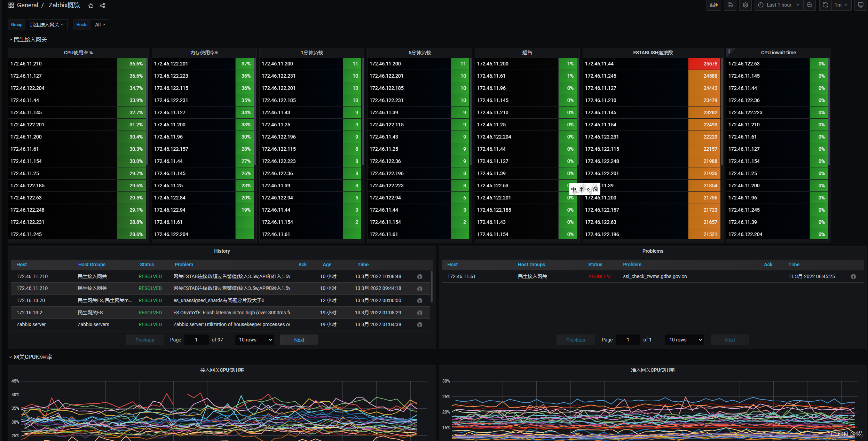Click PROBLEM status for 172.46.11.61
868x441 pixels.
pos(599,277)
